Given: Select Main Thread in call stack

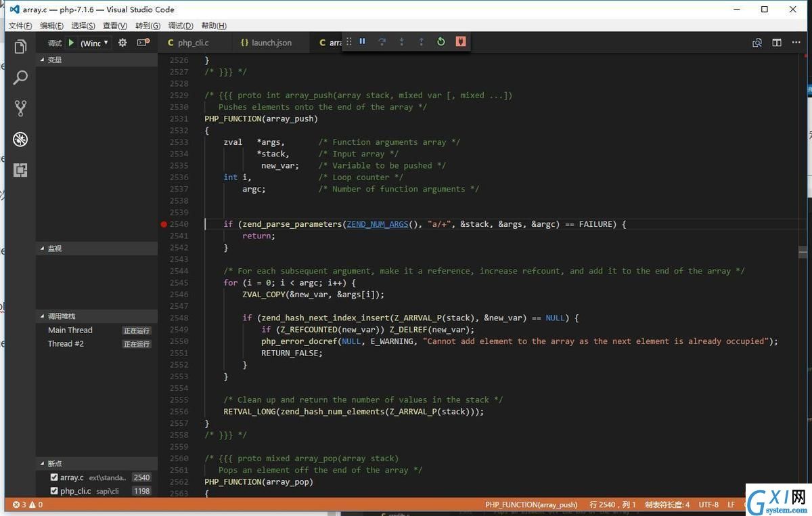Looking at the screenshot, I should click(x=97, y=330).
